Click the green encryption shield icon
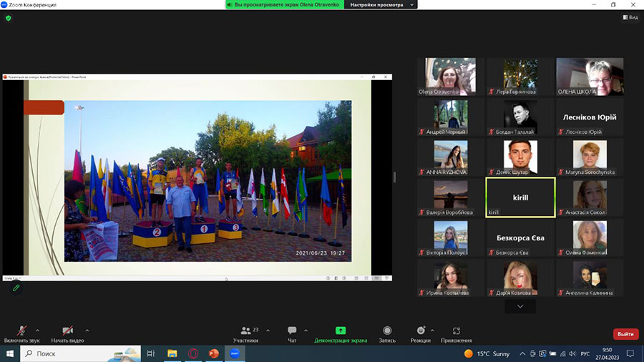 tap(9, 18)
